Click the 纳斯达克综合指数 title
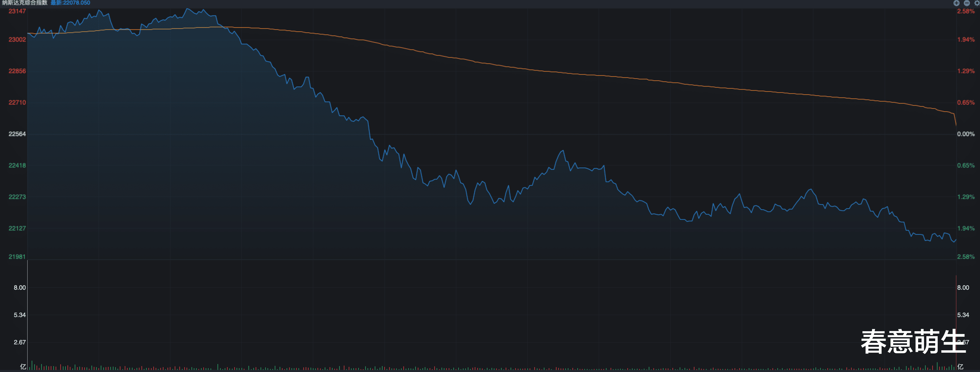The height and width of the screenshot is (372, 980). 25,3
